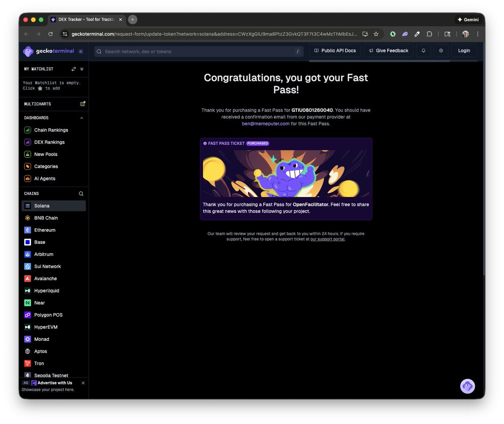This screenshot has width=504, height=424.
Task: Click the Near chain icon
Action: click(x=28, y=303)
